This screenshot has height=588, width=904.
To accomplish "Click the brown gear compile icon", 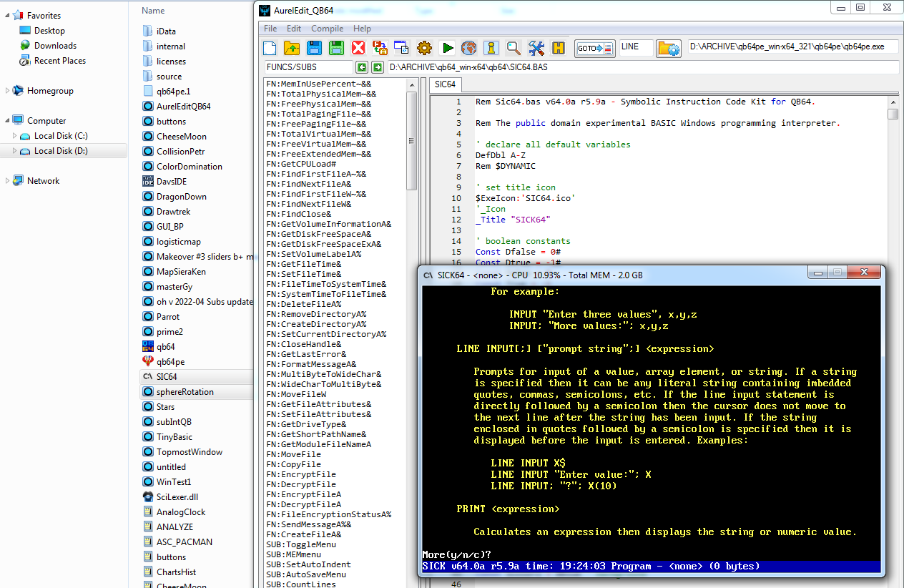I will (x=425, y=48).
